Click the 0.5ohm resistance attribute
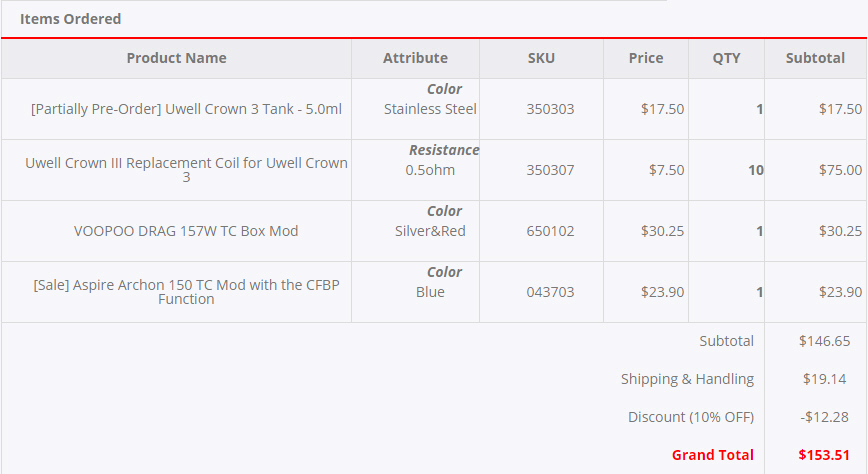868x474 pixels. (430, 170)
